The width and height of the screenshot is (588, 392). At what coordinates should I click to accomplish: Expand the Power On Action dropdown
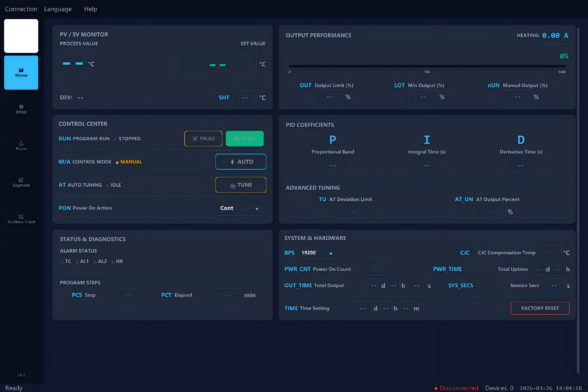[x=240, y=208]
